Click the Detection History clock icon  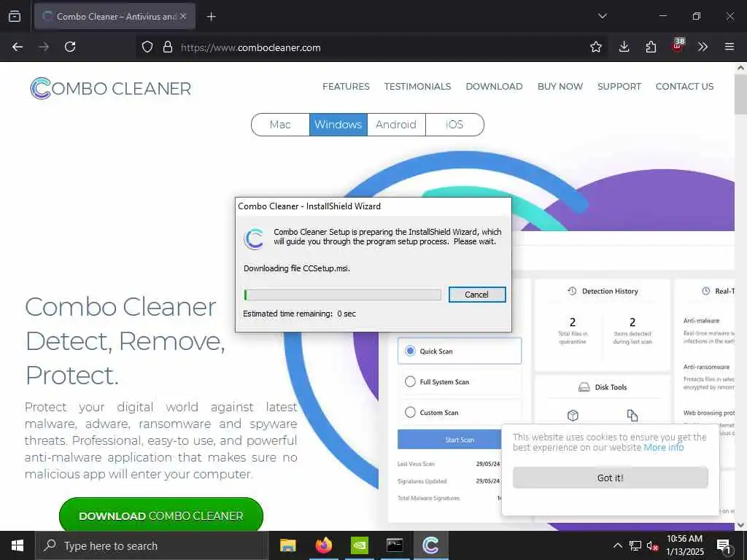coord(572,291)
